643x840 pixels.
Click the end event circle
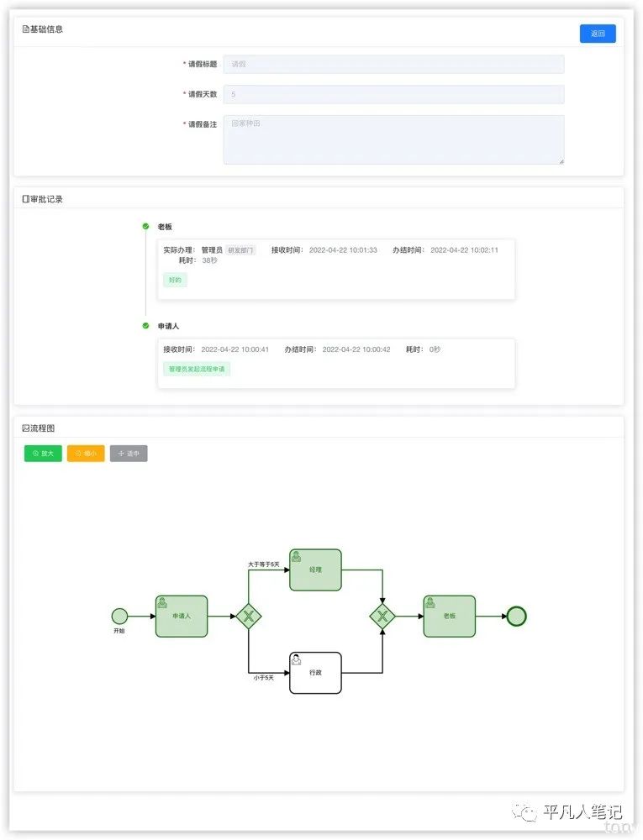click(x=516, y=616)
